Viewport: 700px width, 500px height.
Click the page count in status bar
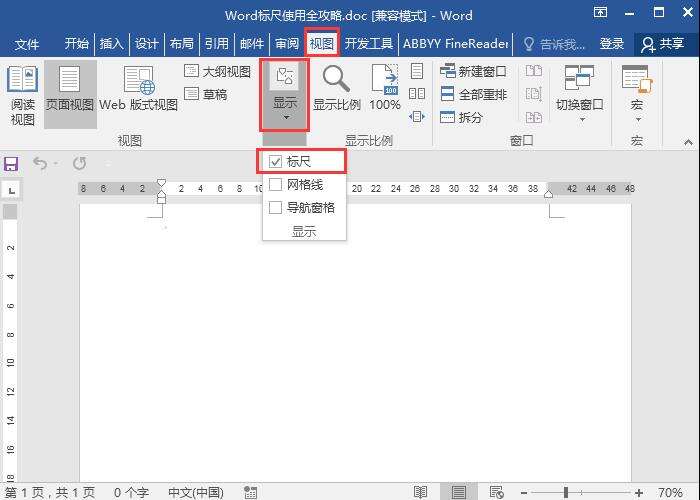click(50, 492)
